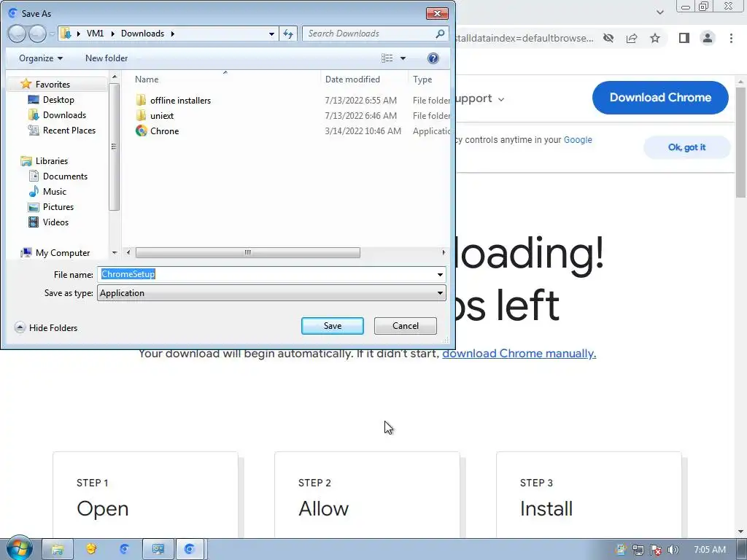This screenshot has height=560, width=747.
Task: Select Downloads in the navigation pane
Action: click(64, 114)
